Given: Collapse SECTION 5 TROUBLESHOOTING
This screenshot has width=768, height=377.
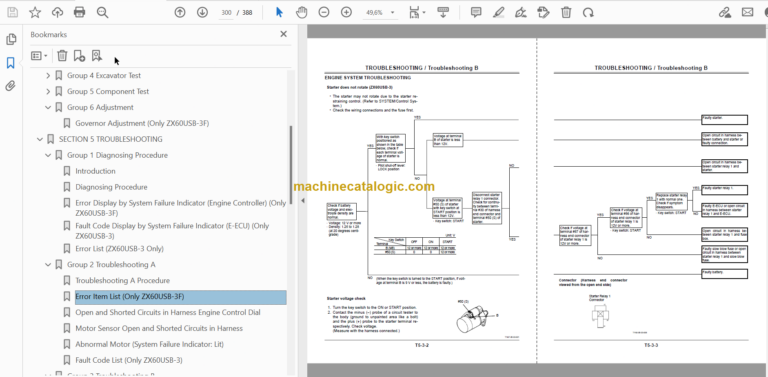Looking at the screenshot, I should 40,140.
